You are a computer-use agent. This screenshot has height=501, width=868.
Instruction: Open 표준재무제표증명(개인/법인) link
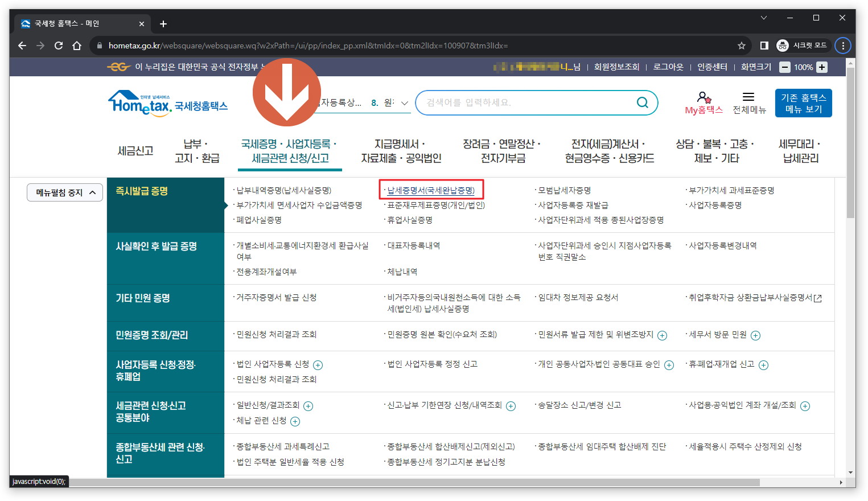(436, 206)
